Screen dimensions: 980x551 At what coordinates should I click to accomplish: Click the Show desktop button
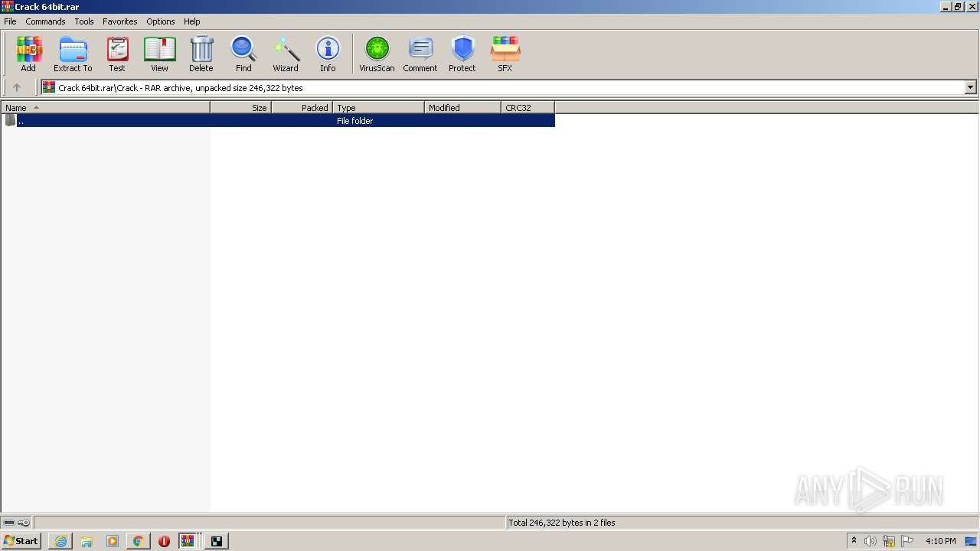(x=972, y=541)
